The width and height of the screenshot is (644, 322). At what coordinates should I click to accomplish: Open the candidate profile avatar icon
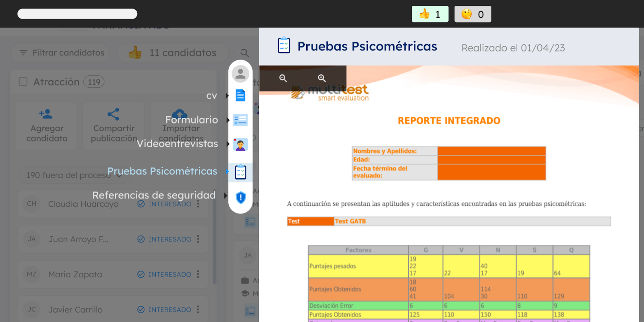coord(240,74)
